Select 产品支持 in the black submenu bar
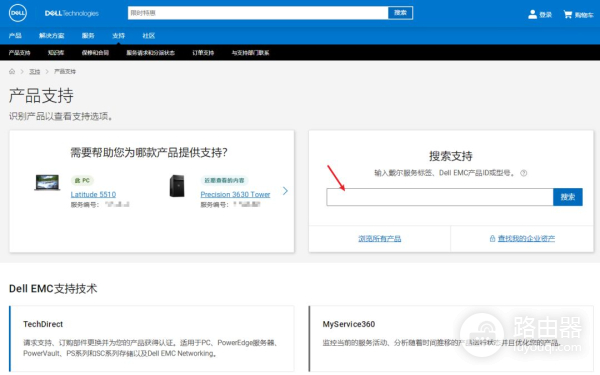The height and width of the screenshot is (375, 600). pos(20,53)
